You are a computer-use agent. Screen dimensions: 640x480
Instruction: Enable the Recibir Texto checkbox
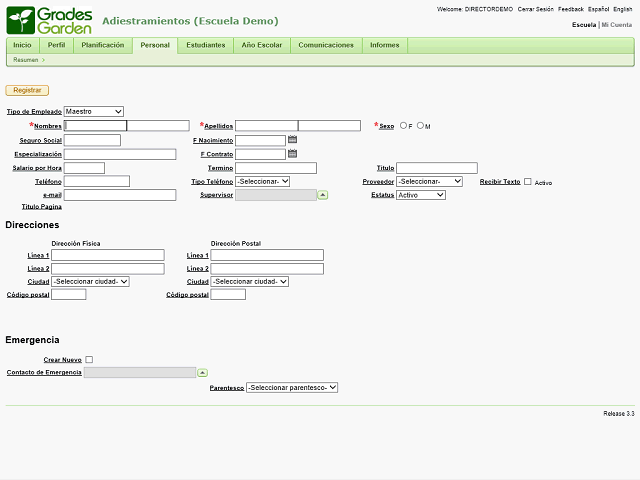pyautogui.click(x=528, y=182)
